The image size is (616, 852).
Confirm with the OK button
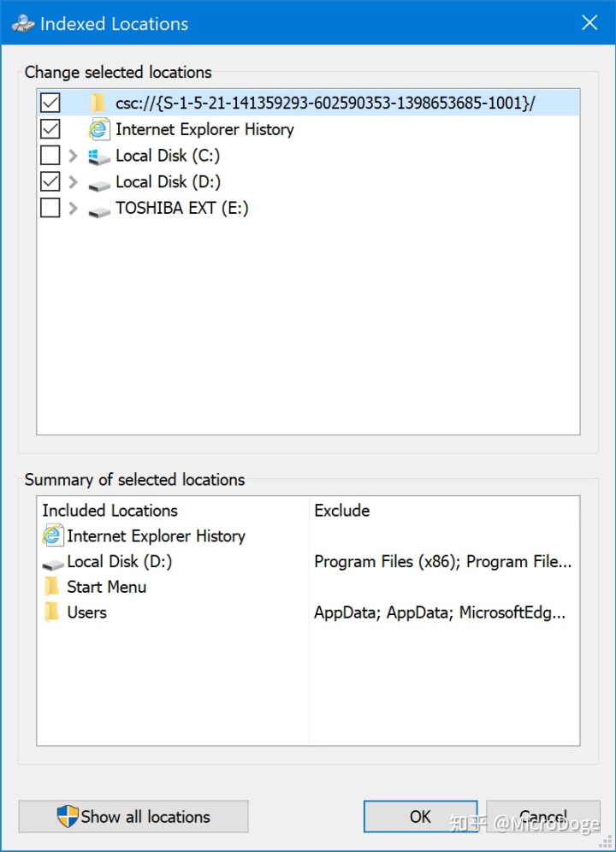(420, 816)
